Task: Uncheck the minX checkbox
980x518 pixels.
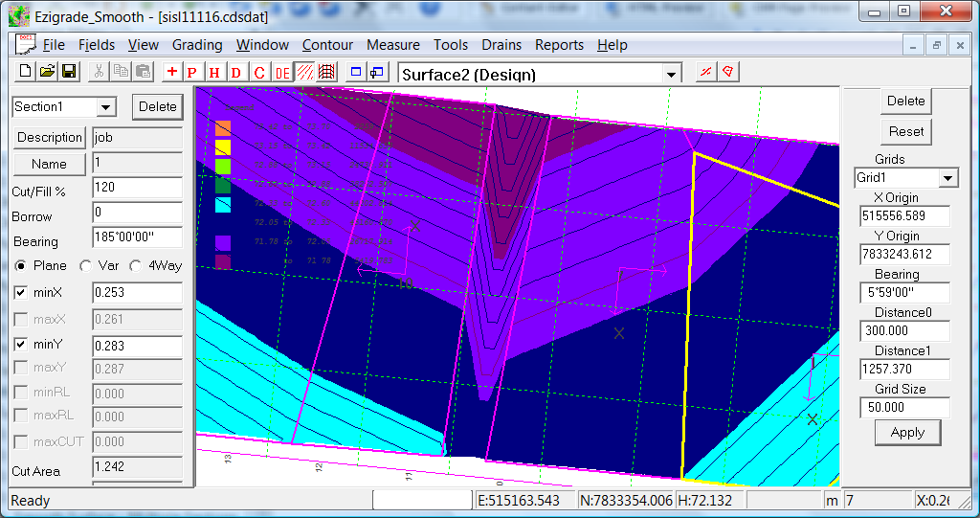Action: [21, 293]
